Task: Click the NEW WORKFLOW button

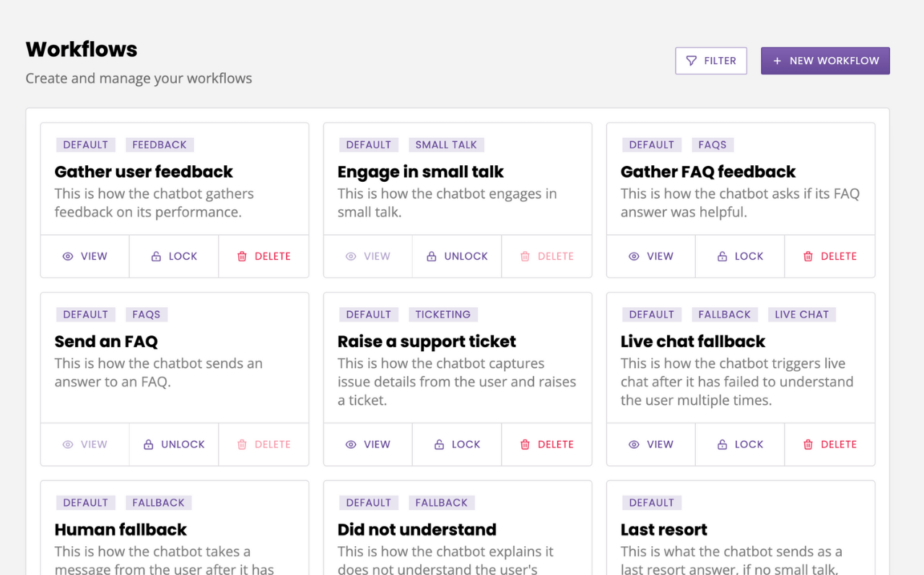Action: [825, 61]
